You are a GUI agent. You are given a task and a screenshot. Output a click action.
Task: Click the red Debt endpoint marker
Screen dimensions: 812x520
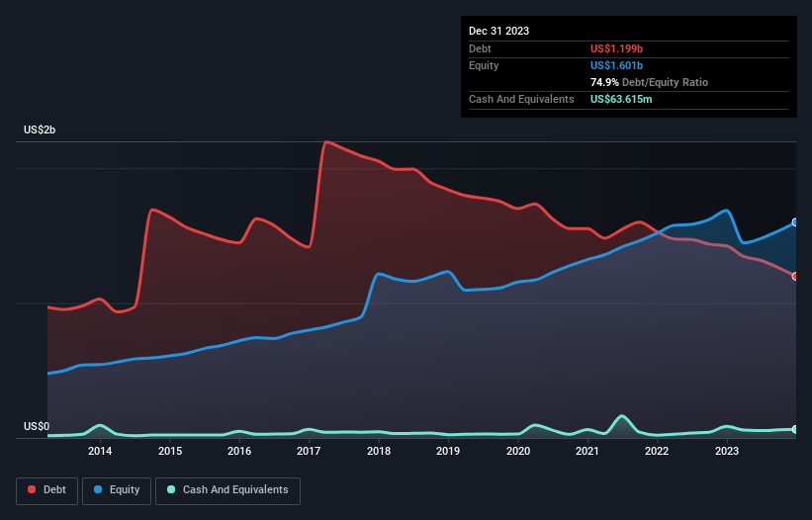click(795, 276)
